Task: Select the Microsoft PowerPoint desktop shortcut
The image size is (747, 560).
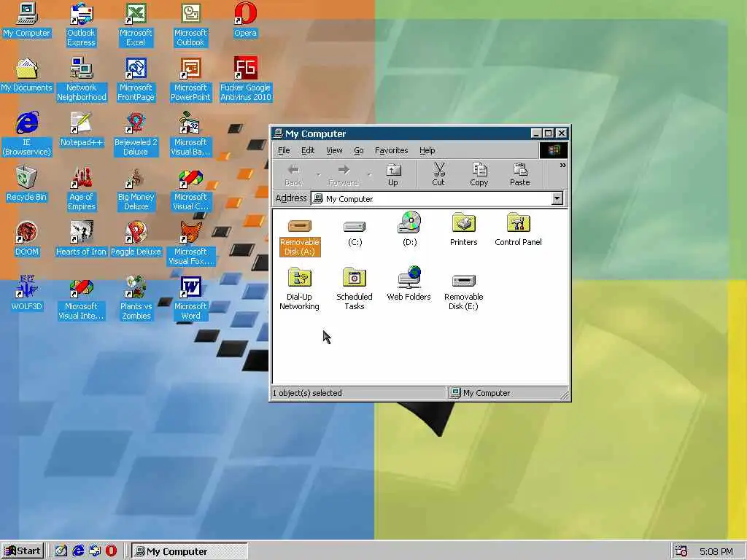Action: pos(190,79)
